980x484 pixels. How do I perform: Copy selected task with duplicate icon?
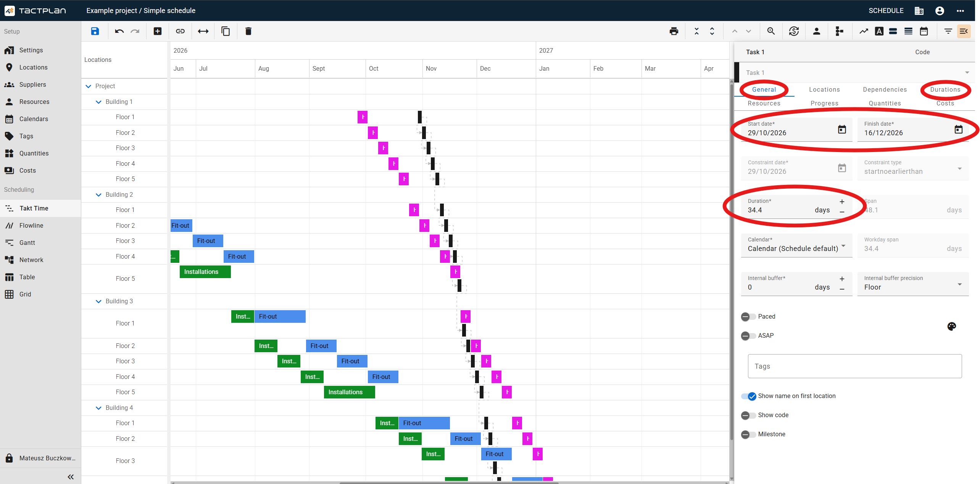(x=226, y=31)
